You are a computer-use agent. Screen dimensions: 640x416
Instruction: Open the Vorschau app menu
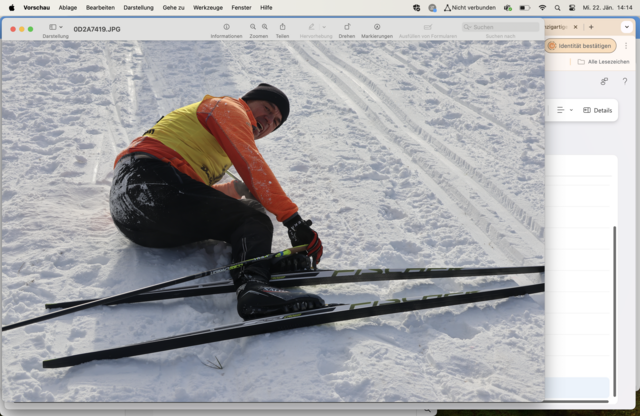37,7
